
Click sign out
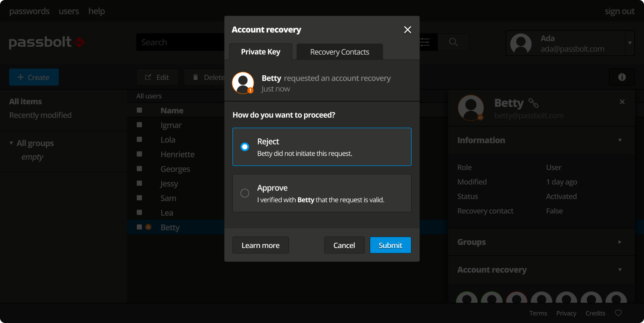(x=620, y=11)
